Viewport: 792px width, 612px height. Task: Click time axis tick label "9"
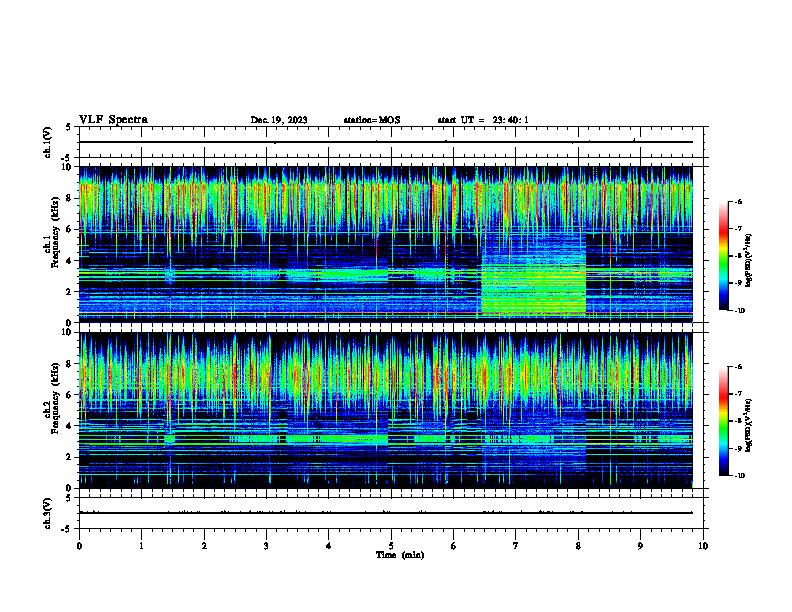(x=640, y=546)
